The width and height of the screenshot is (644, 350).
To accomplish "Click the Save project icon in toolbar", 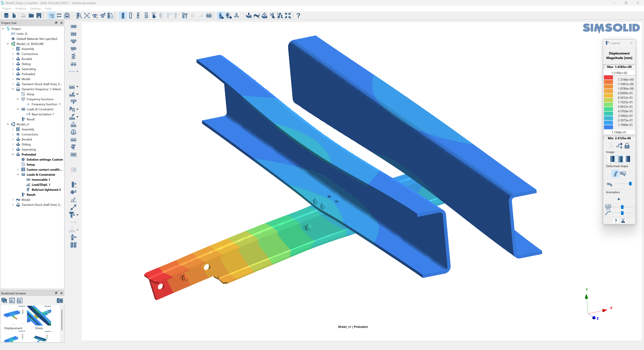I will pyautogui.click(x=39, y=16).
